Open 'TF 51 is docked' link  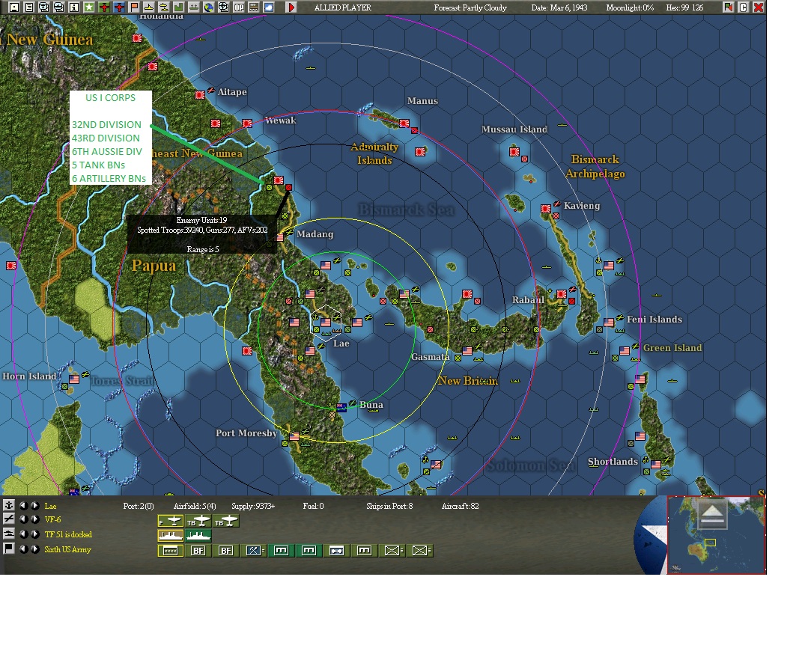coord(68,534)
